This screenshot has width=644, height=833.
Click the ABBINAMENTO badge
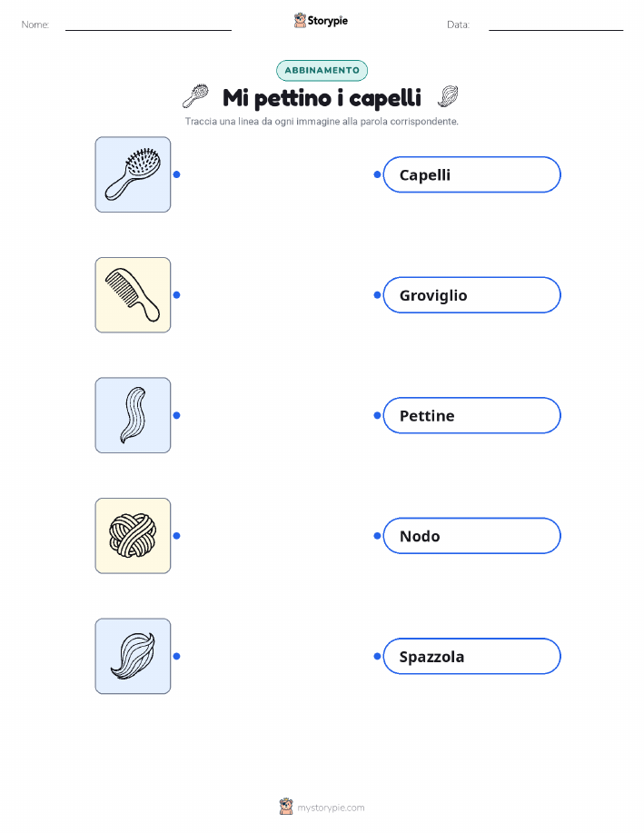pyautogui.click(x=322, y=70)
